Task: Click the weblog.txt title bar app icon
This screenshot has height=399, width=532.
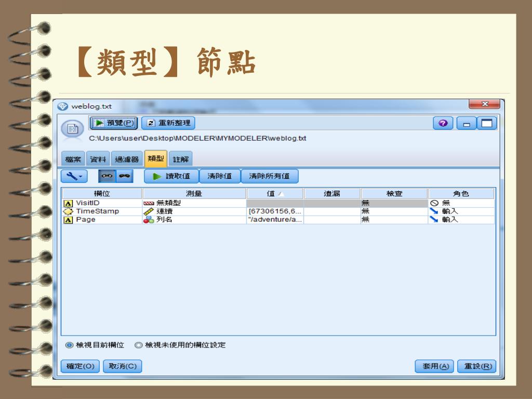Action: [x=63, y=106]
